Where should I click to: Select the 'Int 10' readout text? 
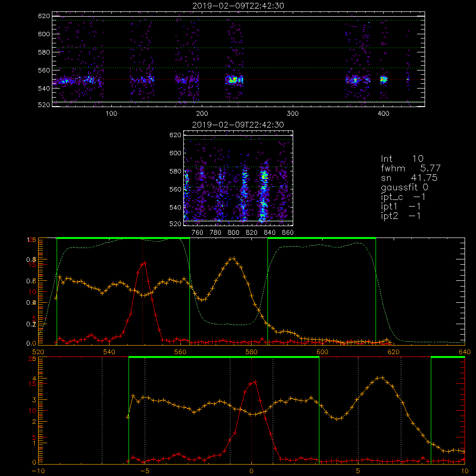pos(402,159)
